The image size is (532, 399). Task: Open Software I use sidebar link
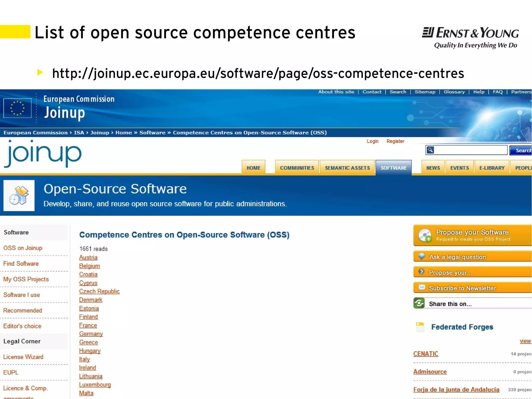click(x=22, y=295)
